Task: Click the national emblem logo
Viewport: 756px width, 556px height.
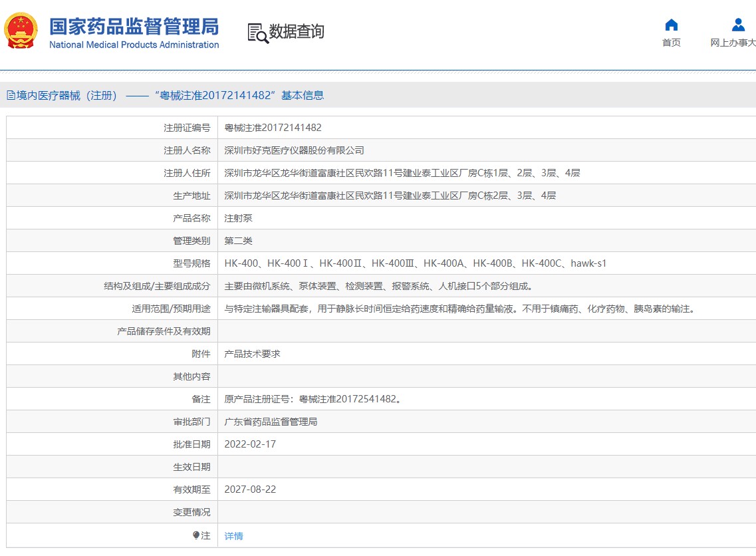Action: (21, 31)
